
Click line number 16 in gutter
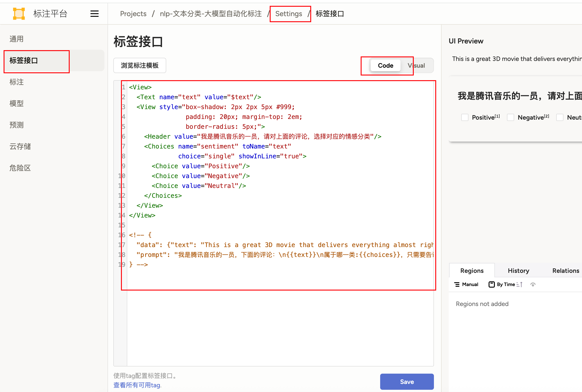point(121,235)
